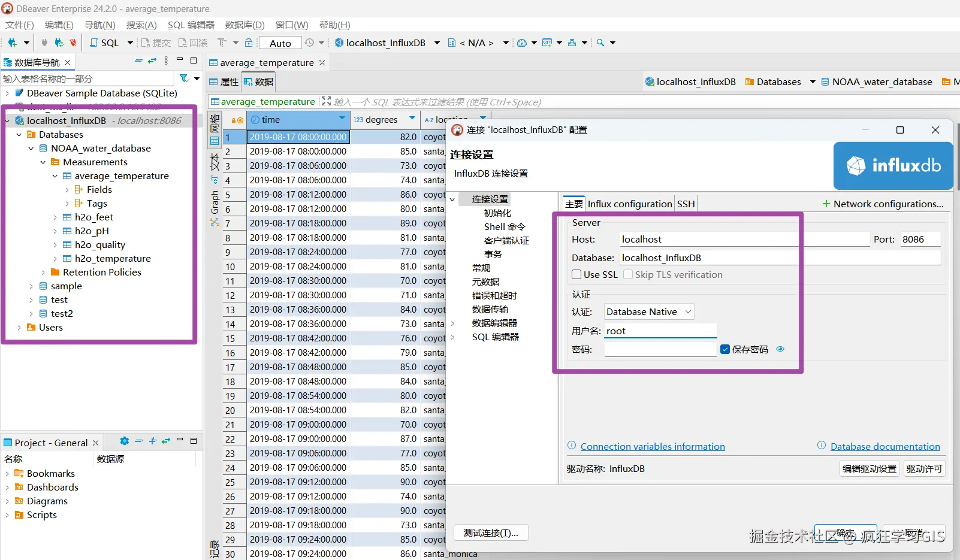
Task: Expand the Bookmarks folder in Project panel
Action: point(7,474)
